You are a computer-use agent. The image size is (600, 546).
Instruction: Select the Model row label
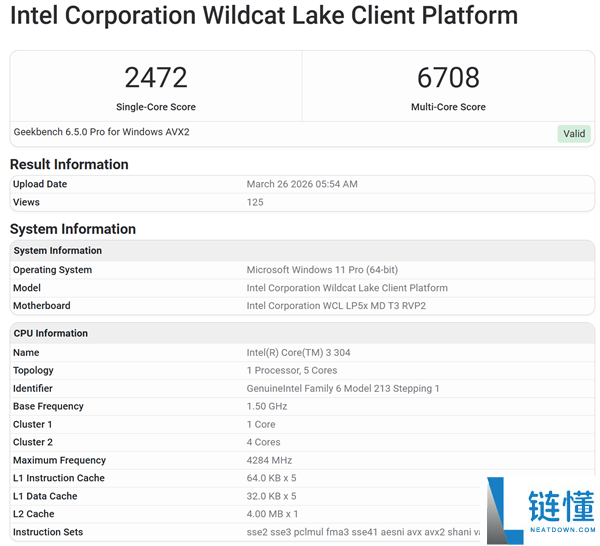[27, 288]
